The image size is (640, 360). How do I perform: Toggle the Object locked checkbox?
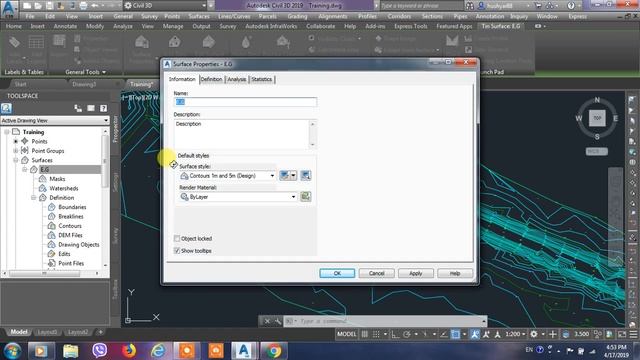tap(177, 238)
